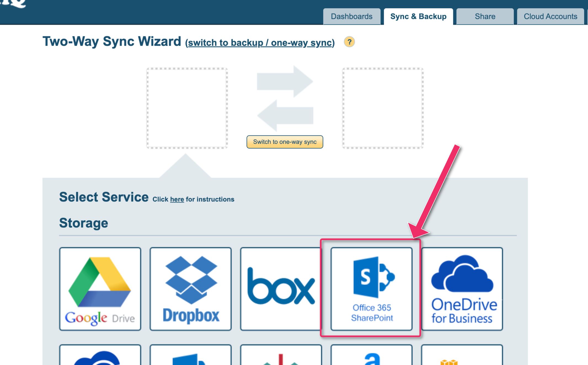Click the yellow help question mark icon

tap(349, 42)
